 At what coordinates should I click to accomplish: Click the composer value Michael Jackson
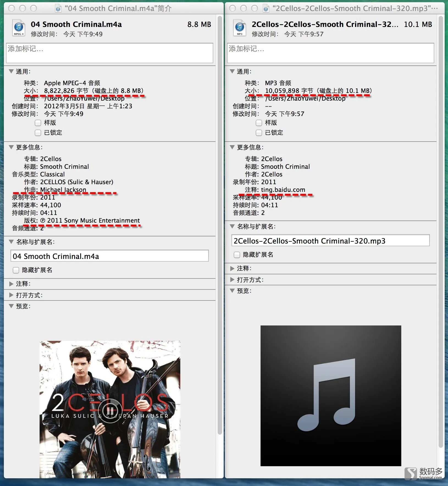pyautogui.click(x=63, y=190)
